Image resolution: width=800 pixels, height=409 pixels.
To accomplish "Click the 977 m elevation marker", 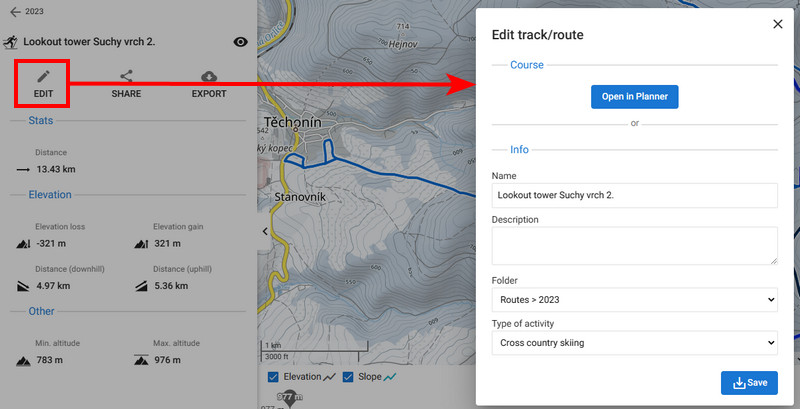I will click(x=288, y=397).
